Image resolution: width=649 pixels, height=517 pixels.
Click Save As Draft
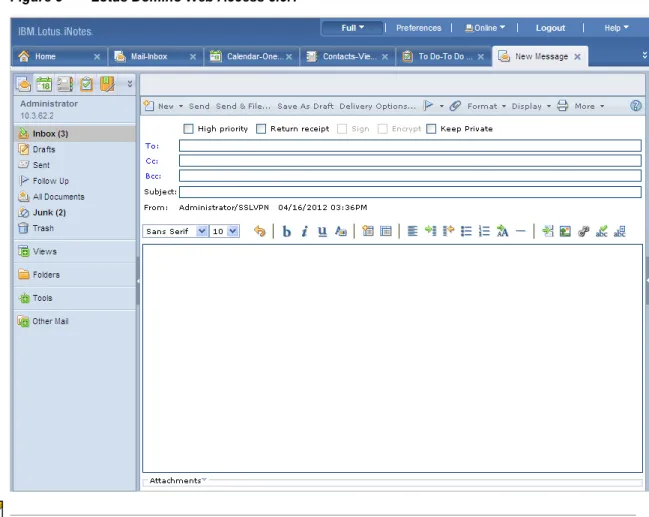click(x=305, y=106)
